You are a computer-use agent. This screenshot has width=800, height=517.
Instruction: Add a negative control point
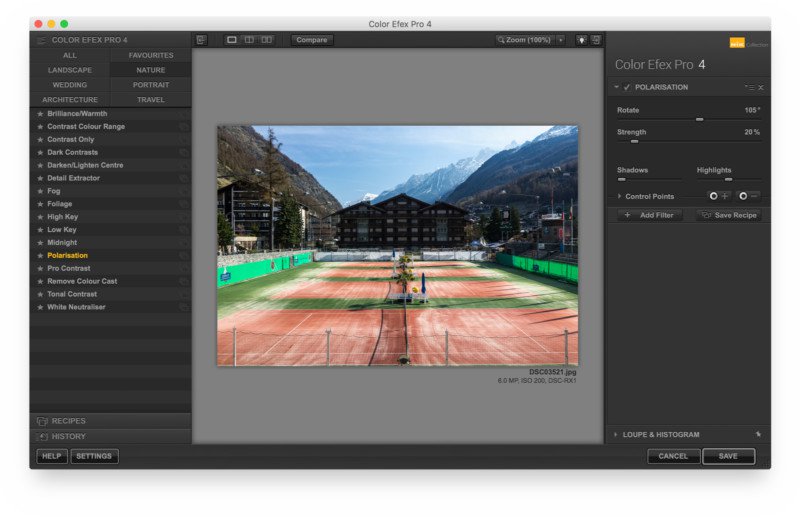[748, 196]
